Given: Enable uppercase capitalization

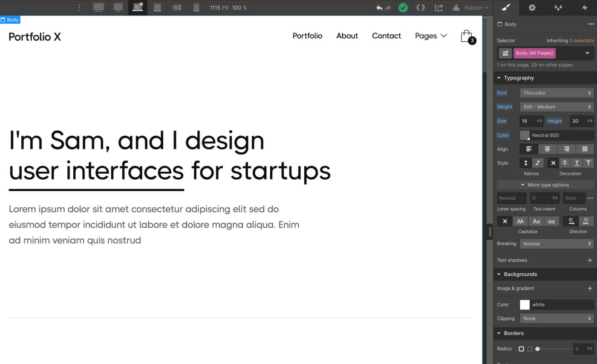Looking at the screenshot, I should point(520,221).
